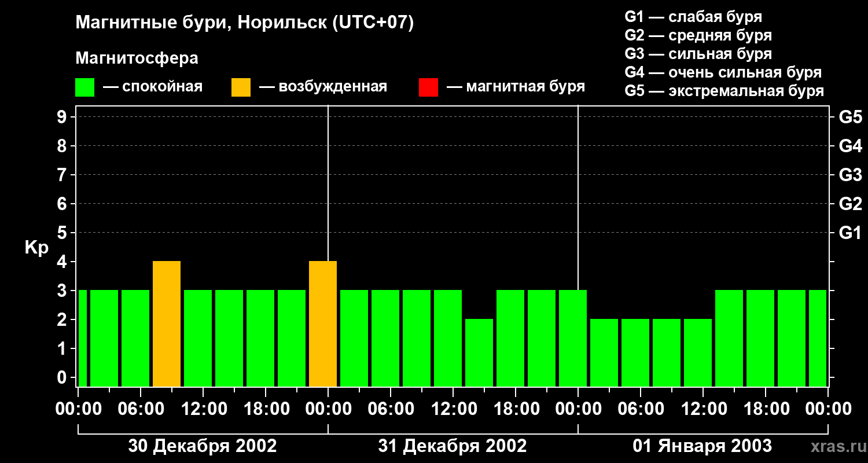Click the '01 Января 2003' date label
Image resolution: width=868 pixels, height=463 pixels.
coord(703,446)
